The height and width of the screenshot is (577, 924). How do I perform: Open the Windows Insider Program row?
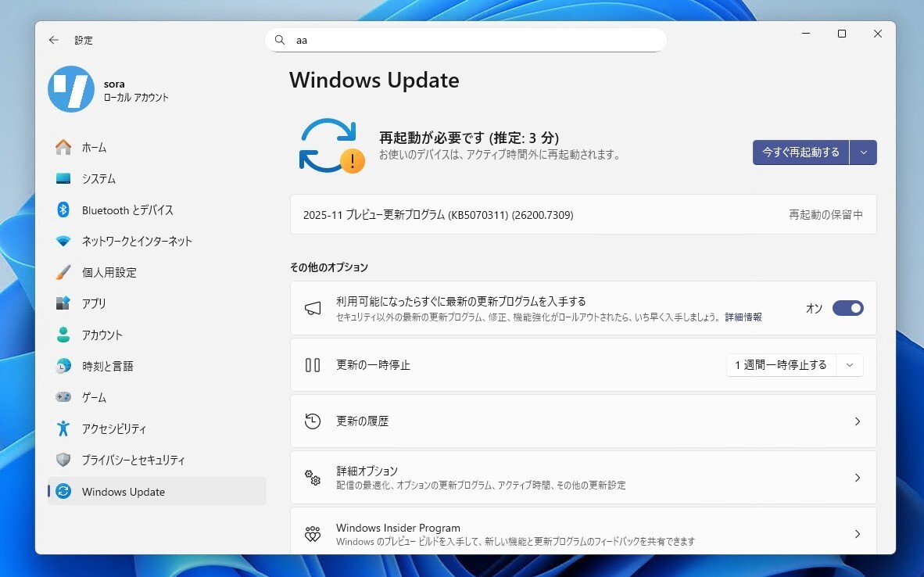pyautogui.click(x=583, y=530)
